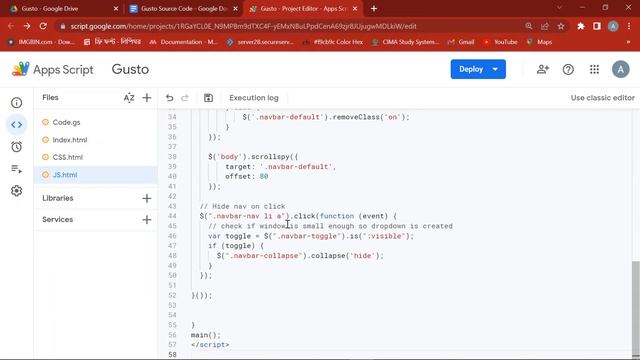This screenshot has width=640, height=360.
Task: Select the Gusto Project Editor tab
Action: coord(303,9)
